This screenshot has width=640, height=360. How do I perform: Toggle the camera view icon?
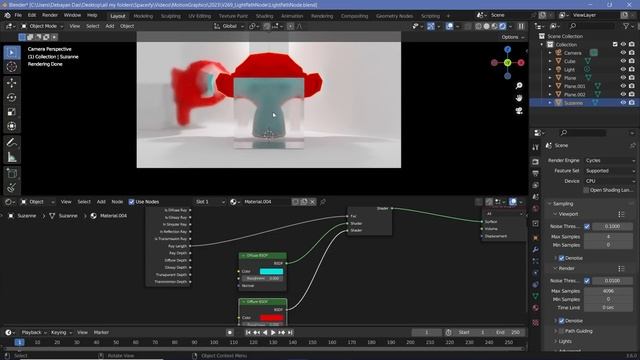(519, 111)
